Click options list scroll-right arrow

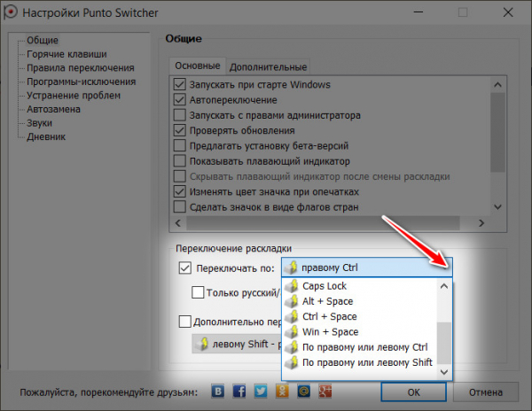coord(481,223)
